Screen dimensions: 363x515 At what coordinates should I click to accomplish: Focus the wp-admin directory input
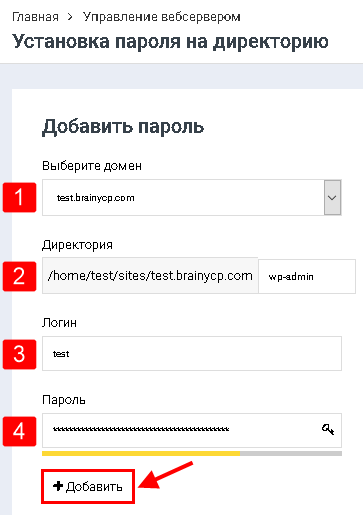[307, 276]
